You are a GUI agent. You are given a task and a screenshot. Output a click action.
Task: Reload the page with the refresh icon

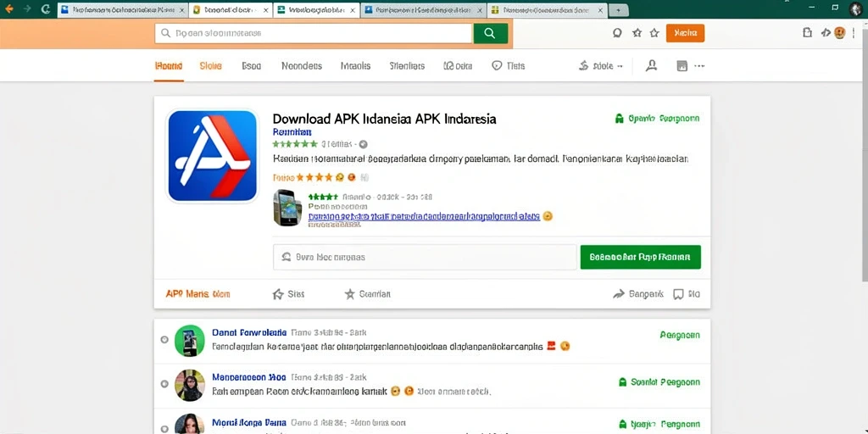(x=46, y=8)
